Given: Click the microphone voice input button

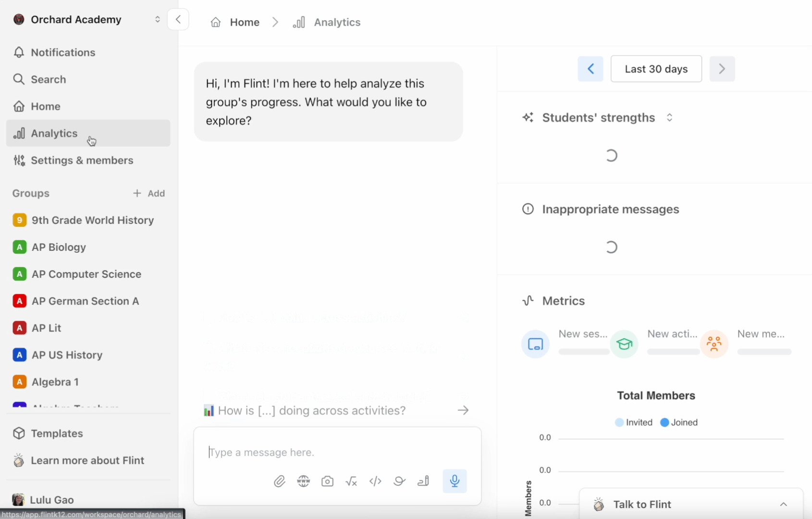Looking at the screenshot, I should (455, 481).
